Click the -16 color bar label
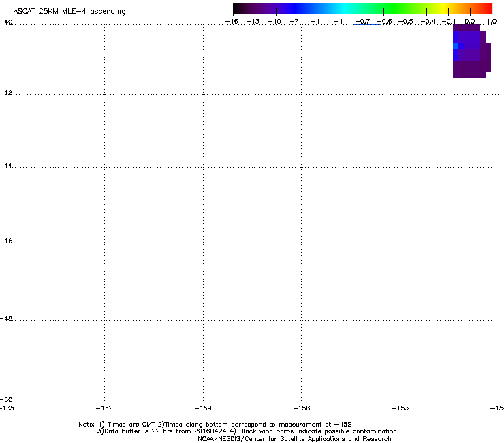The height and width of the screenshot is (443, 504). pos(232,22)
